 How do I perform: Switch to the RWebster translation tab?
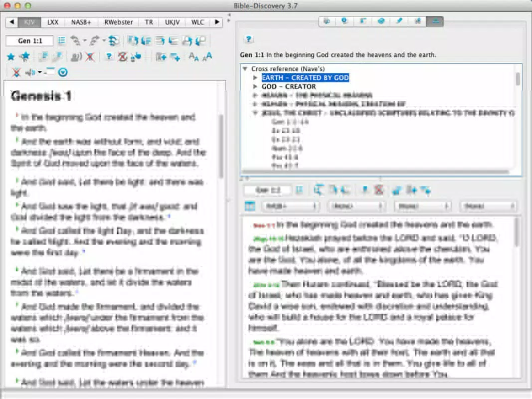tap(118, 22)
